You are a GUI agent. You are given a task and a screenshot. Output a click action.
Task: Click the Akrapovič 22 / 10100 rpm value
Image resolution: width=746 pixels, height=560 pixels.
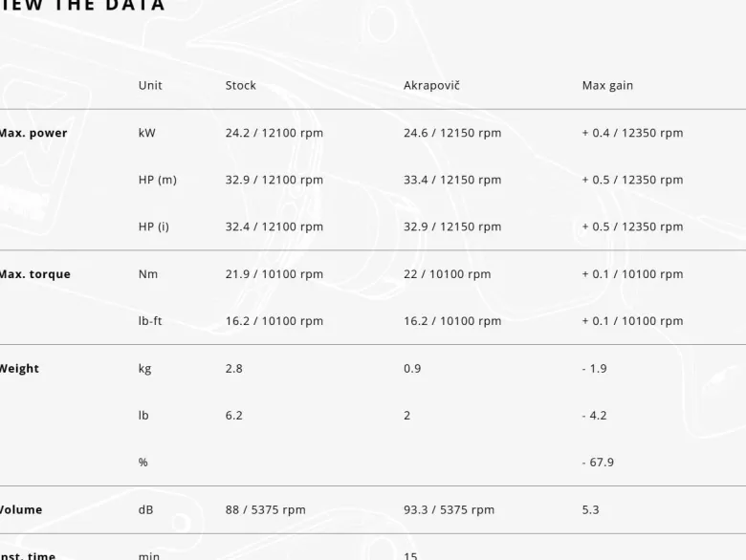pos(448,274)
